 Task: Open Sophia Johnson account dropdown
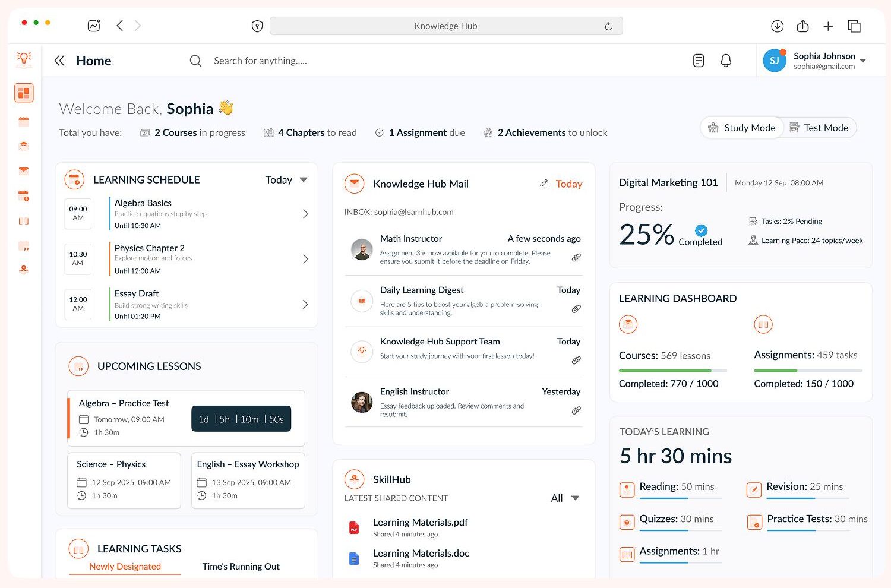[x=863, y=61]
